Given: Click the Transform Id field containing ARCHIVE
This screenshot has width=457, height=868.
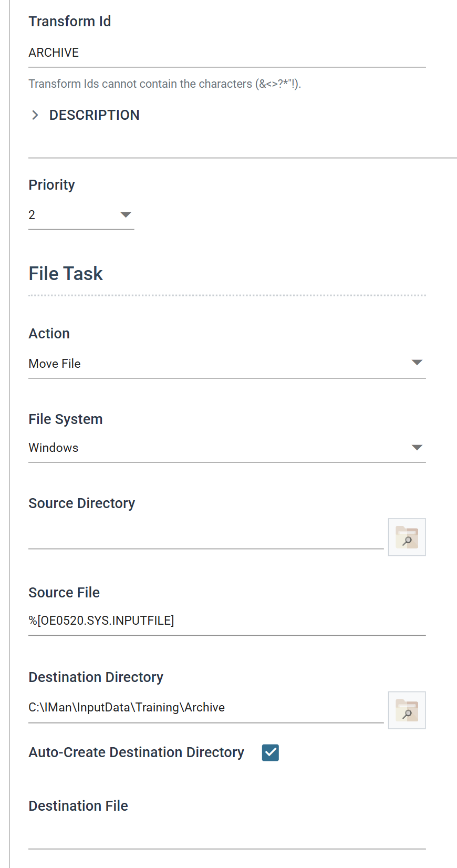Looking at the screenshot, I should click(x=227, y=53).
